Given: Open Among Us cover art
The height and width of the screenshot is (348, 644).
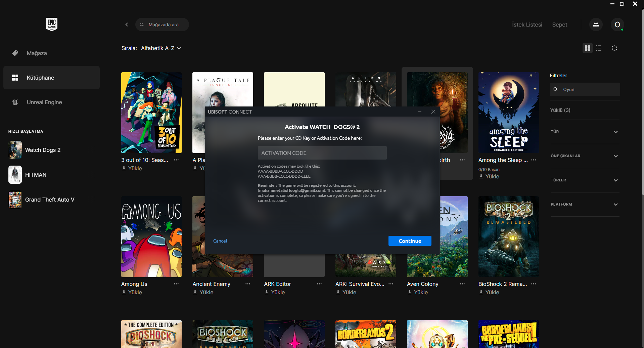Looking at the screenshot, I should coord(151,236).
